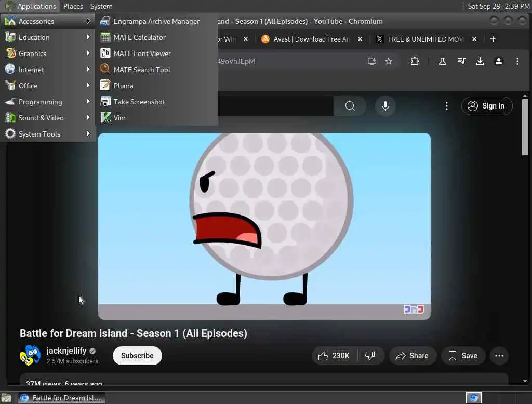Click the voice search microphone icon

click(x=385, y=106)
